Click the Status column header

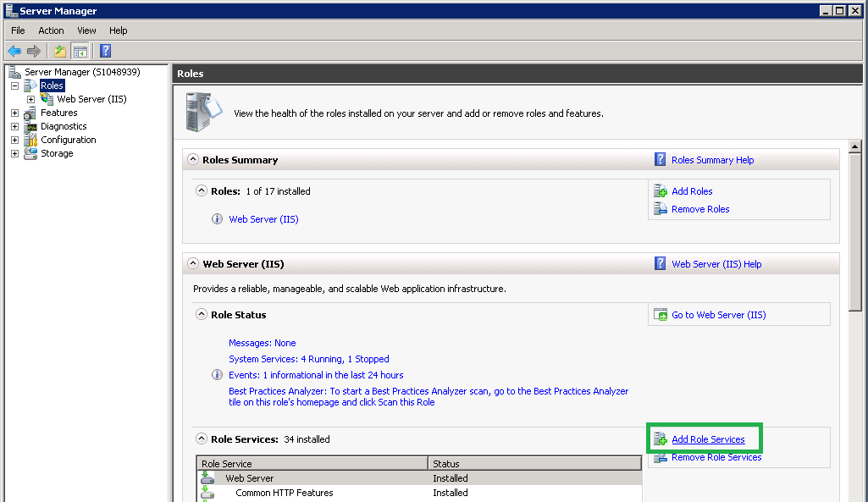[534, 463]
